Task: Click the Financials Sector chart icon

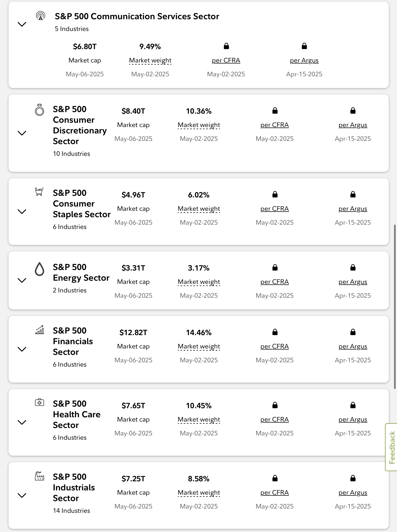Action: pos(40,330)
